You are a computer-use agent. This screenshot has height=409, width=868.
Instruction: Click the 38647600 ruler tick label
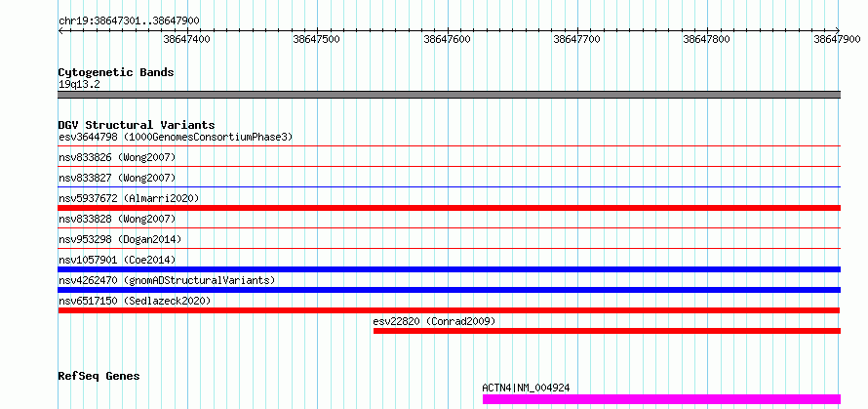(447, 39)
